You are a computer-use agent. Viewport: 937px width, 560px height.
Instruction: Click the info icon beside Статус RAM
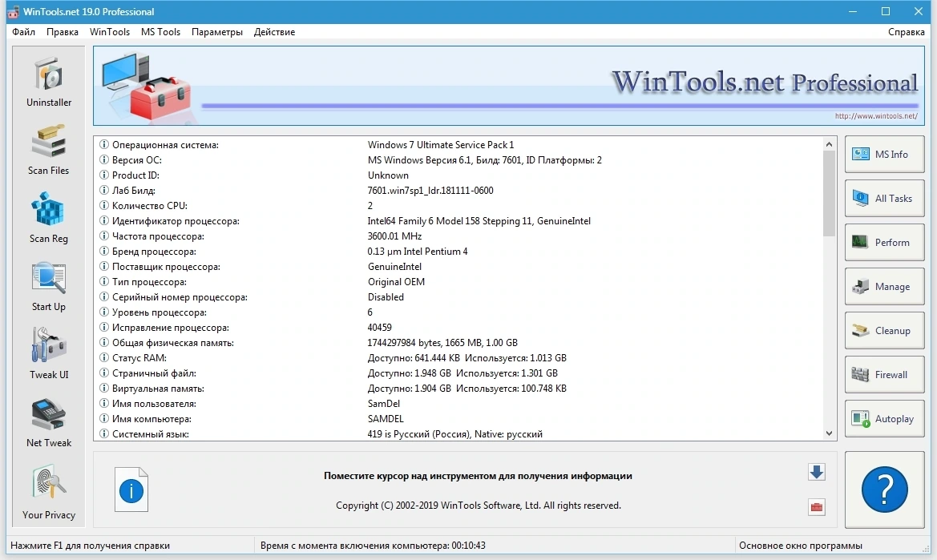104,357
